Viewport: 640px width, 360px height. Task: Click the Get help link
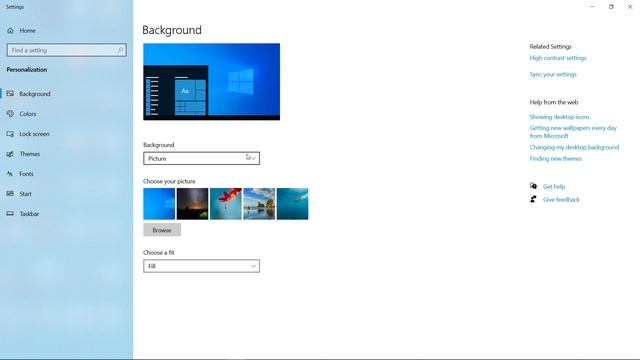pos(554,187)
